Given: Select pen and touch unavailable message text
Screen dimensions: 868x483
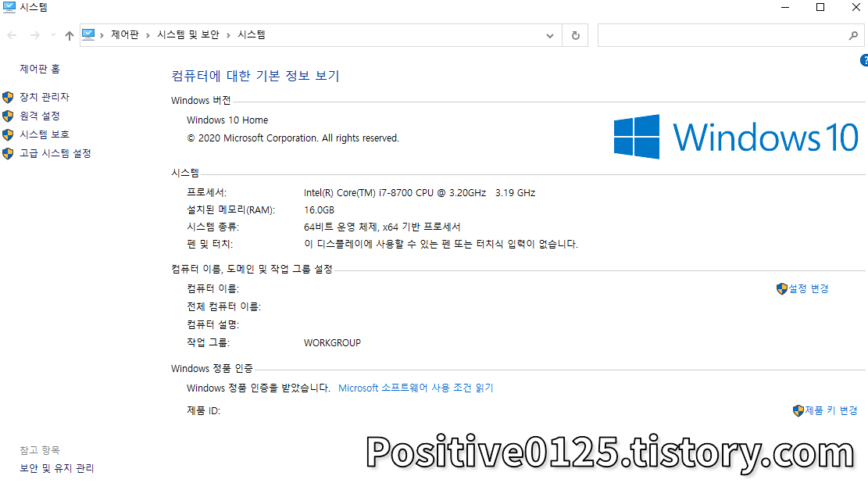Looking at the screenshot, I should tap(441, 244).
